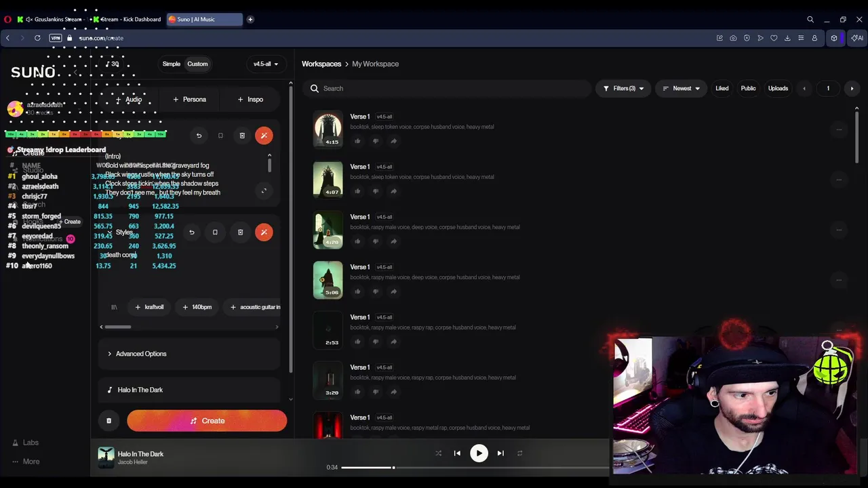Skip to the next track
The height and width of the screenshot is (488, 868).
point(500,453)
